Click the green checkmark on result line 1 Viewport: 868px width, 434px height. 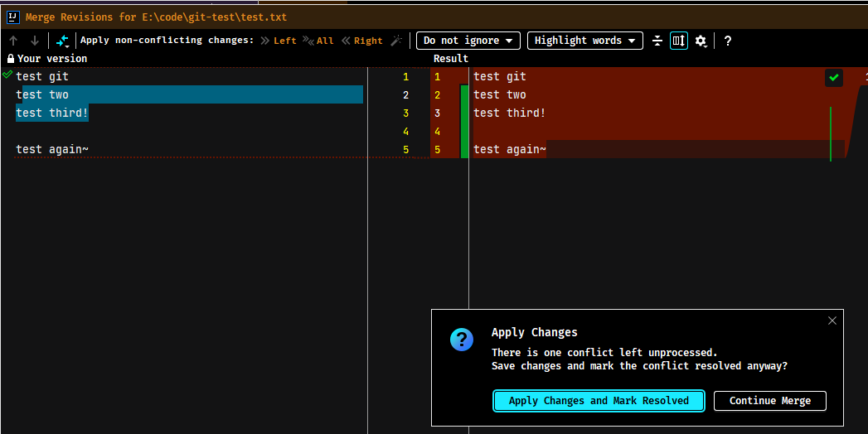click(x=834, y=78)
